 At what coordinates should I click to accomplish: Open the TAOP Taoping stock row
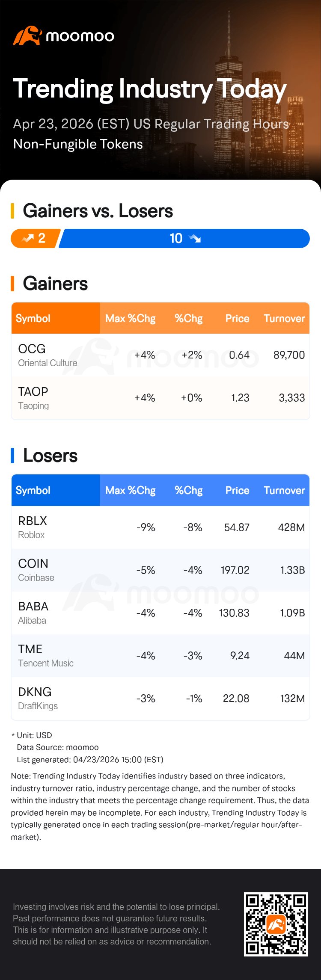pos(160,398)
